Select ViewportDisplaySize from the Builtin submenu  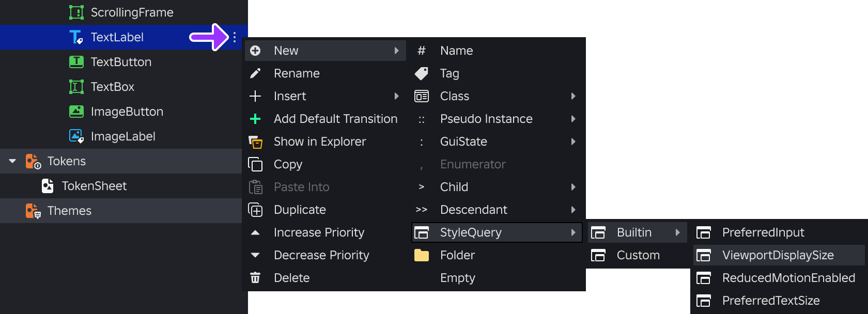779,255
